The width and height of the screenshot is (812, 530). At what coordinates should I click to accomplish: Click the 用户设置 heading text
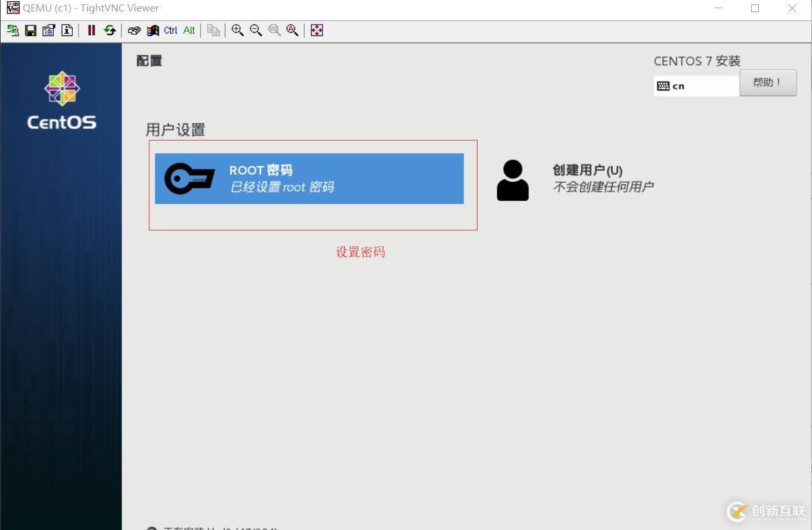point(175,130)
